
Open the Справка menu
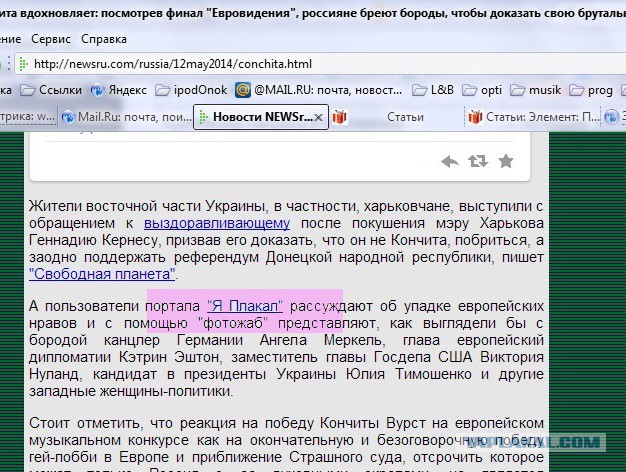tap(104, 39)
